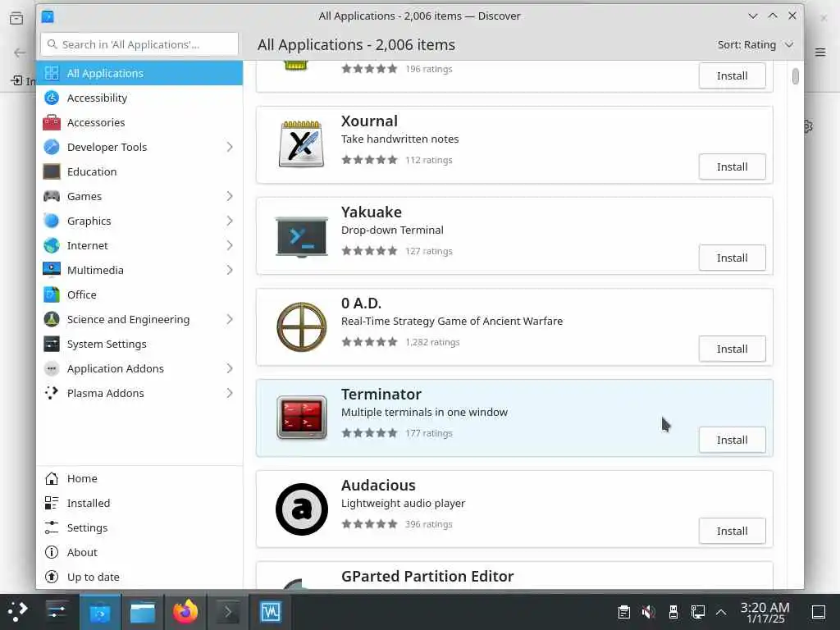Click the 0 A.D. game icon

click(302, 326)
